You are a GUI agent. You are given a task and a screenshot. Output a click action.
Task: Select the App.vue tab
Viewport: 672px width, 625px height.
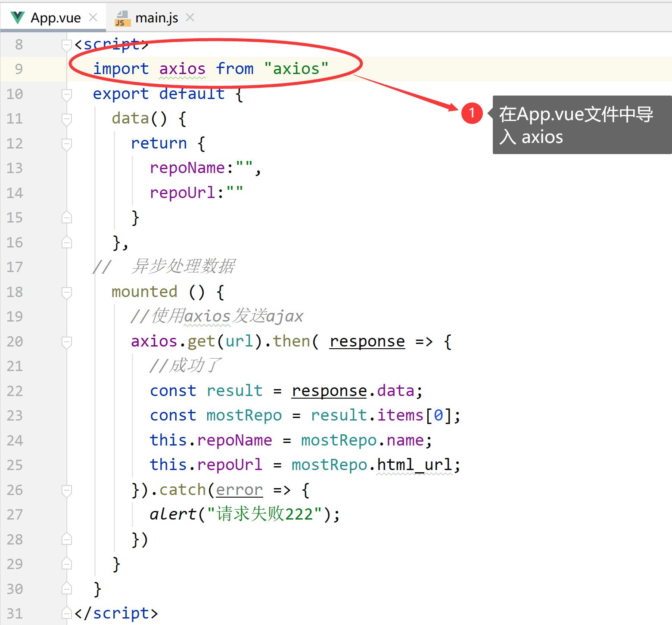[x=56, y=17]
